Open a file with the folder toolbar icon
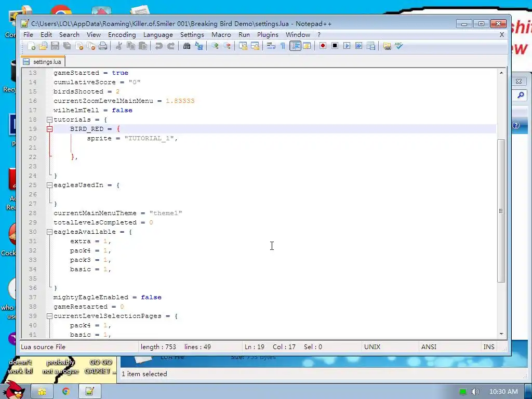 [x=43, y=46]
